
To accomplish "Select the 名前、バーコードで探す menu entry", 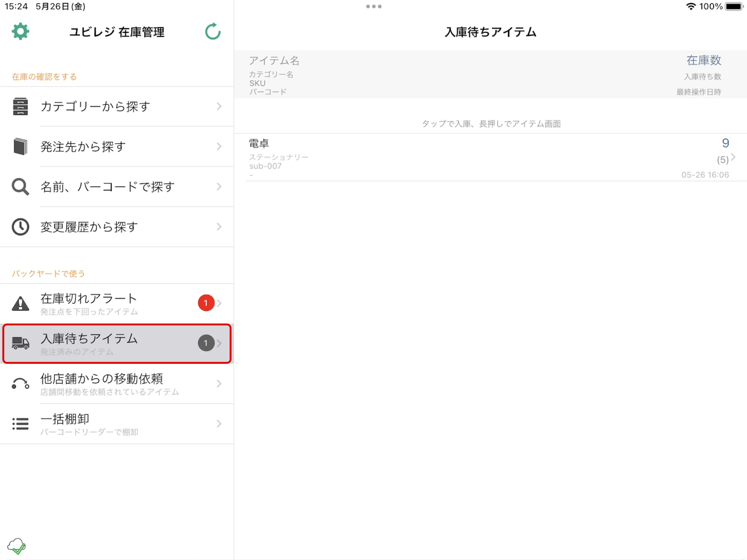I will 117,187.
